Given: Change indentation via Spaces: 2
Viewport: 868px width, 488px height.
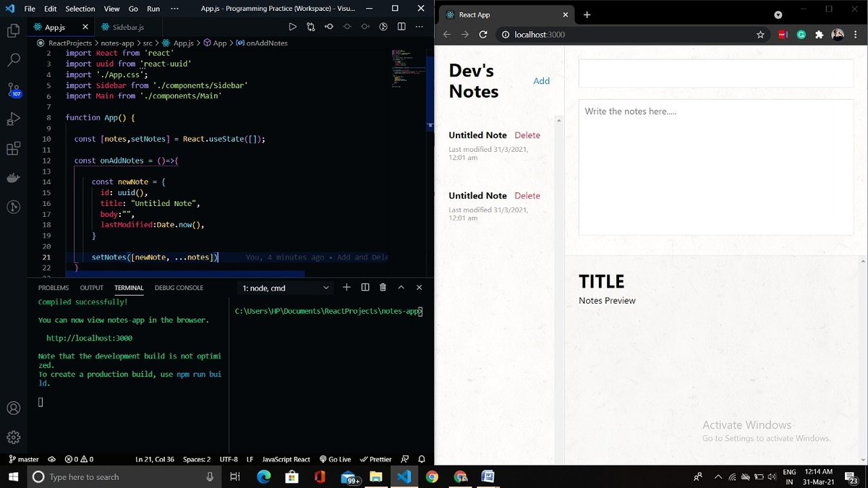Looking at the screenshot, I should [x=197, y=459].
